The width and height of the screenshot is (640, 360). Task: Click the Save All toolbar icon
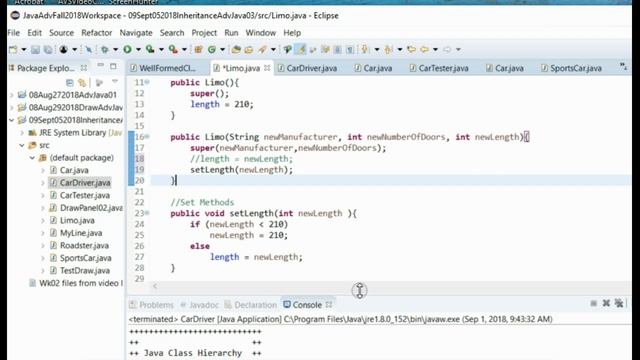(48, 49)
